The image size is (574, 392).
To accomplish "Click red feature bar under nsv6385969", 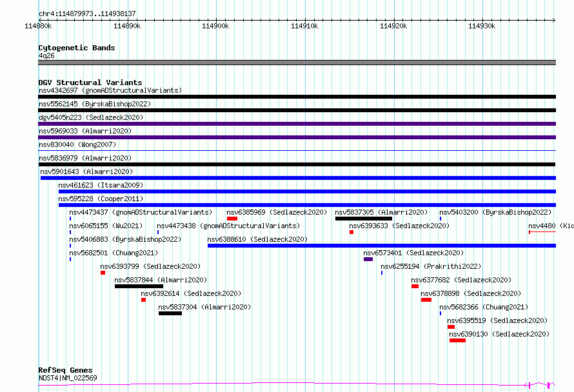I will (x=232, y=219).
